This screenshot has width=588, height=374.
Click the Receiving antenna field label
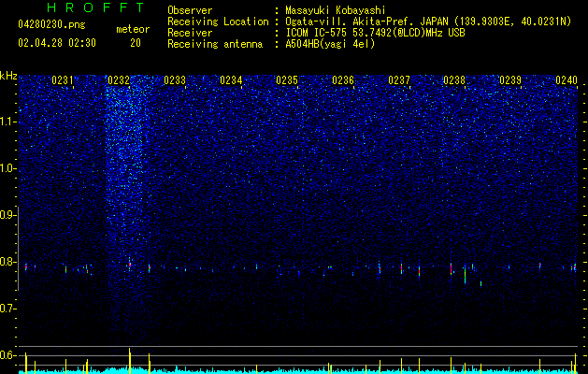coord(215,44)
